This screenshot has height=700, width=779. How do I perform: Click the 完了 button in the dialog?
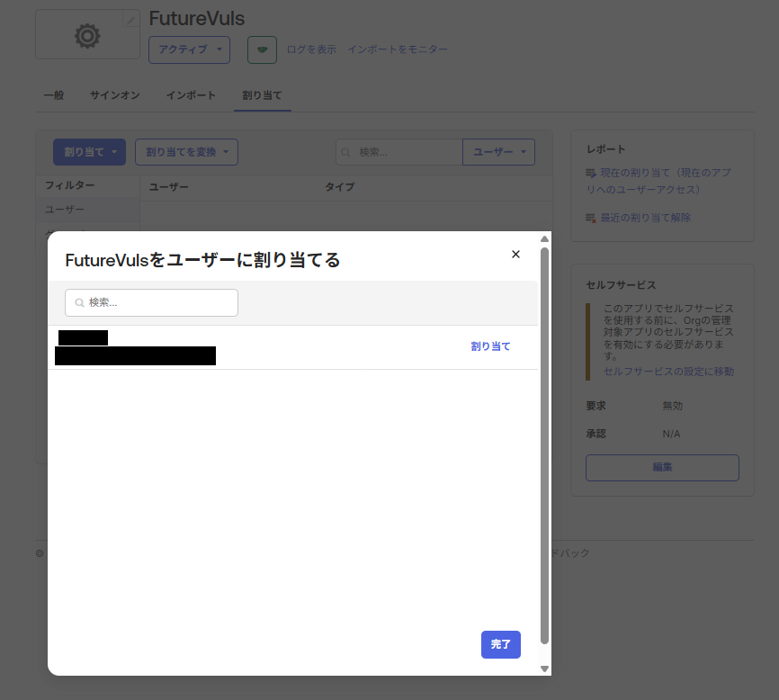pyautogui.click(x=501, y=644)
